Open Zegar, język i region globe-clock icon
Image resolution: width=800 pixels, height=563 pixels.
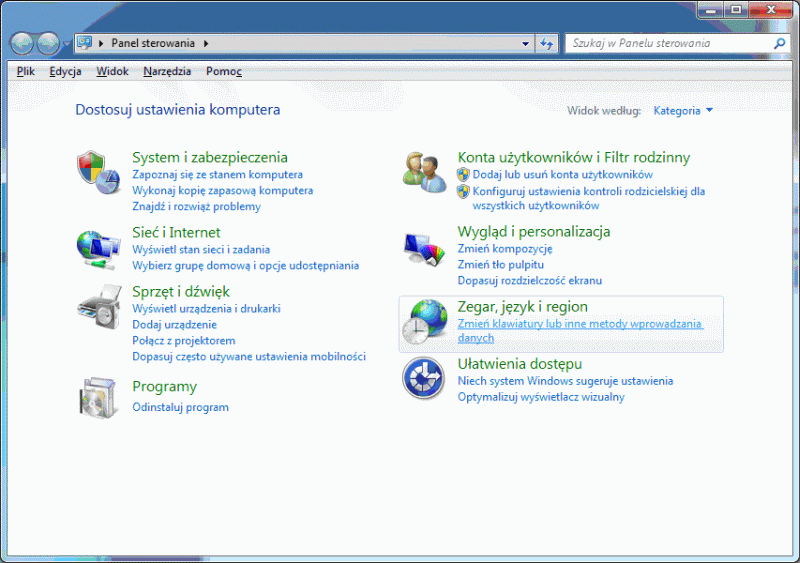[x=424, y=321]
